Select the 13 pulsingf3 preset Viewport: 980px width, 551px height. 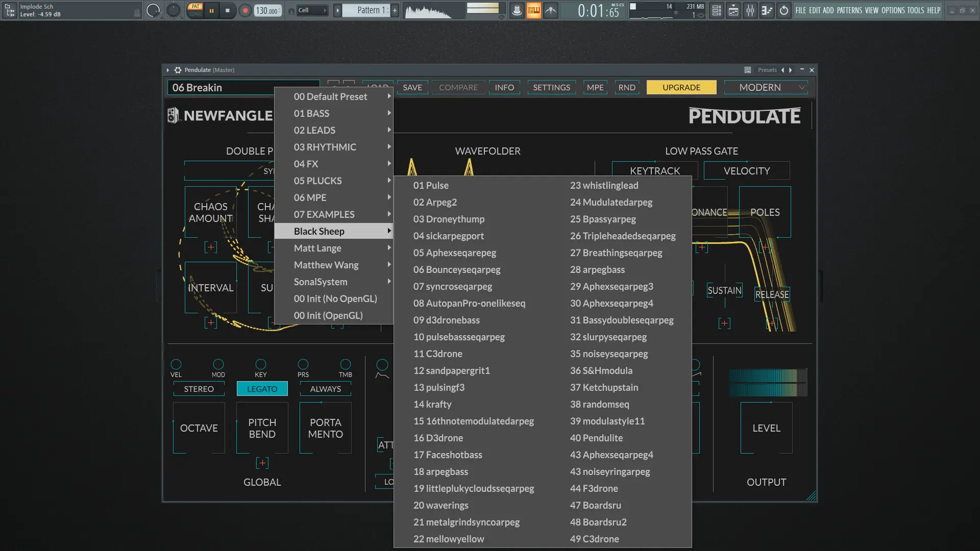click(x=439, y=387)
